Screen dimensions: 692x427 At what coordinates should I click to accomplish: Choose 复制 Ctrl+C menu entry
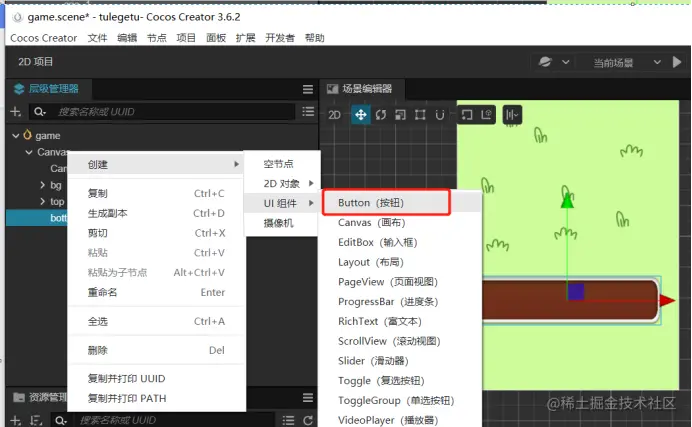[x=156, y=193]
